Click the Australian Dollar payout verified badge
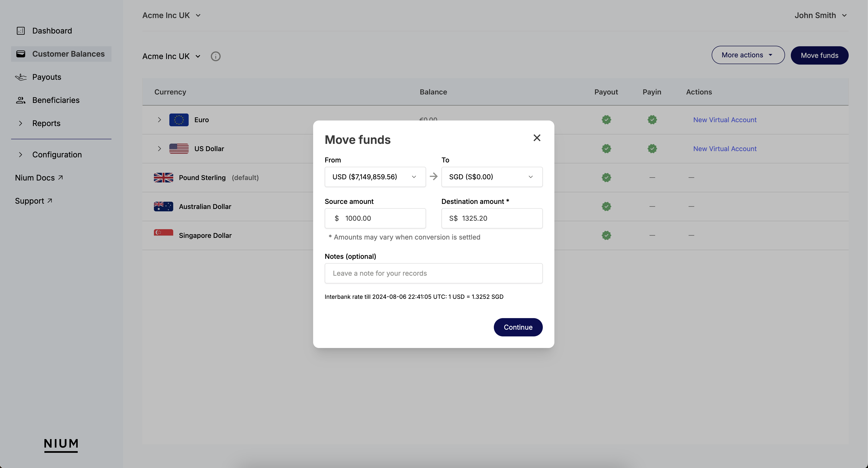 coord(606,206)
